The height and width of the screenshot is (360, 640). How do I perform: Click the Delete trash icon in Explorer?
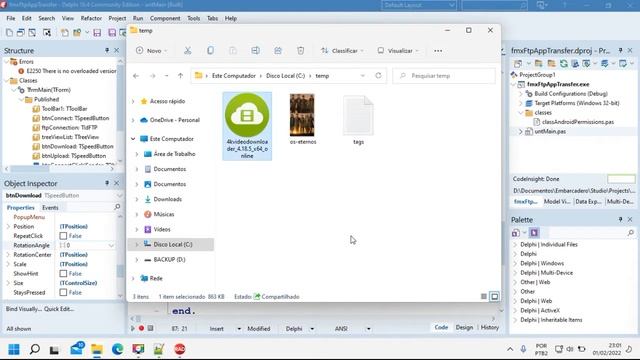[300, 51]
